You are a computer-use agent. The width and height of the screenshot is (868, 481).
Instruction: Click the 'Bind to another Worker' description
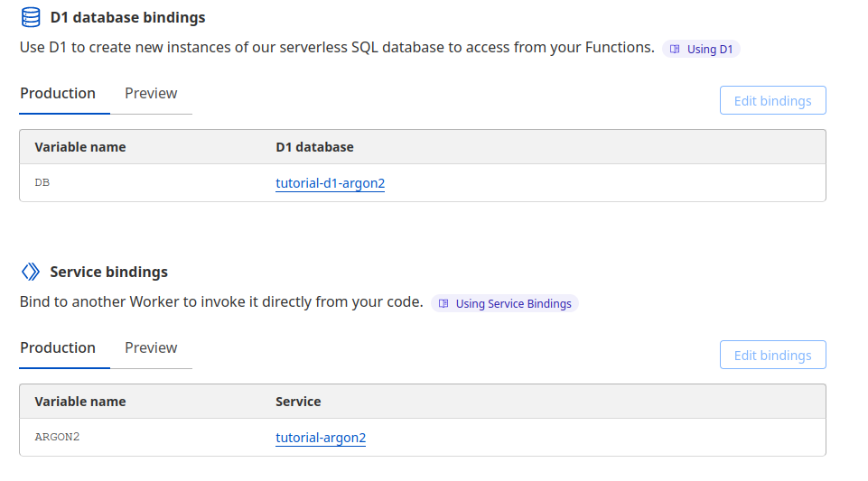tap(221, 302)
